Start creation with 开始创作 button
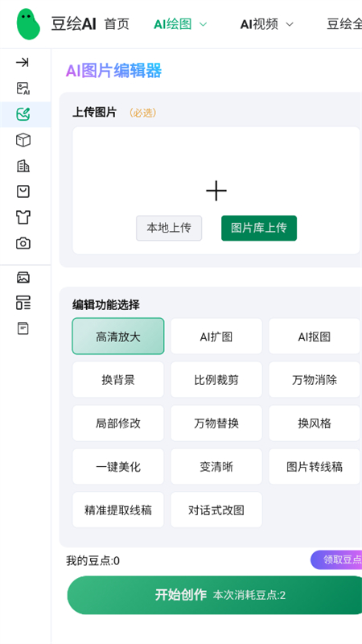 point(216,595)
